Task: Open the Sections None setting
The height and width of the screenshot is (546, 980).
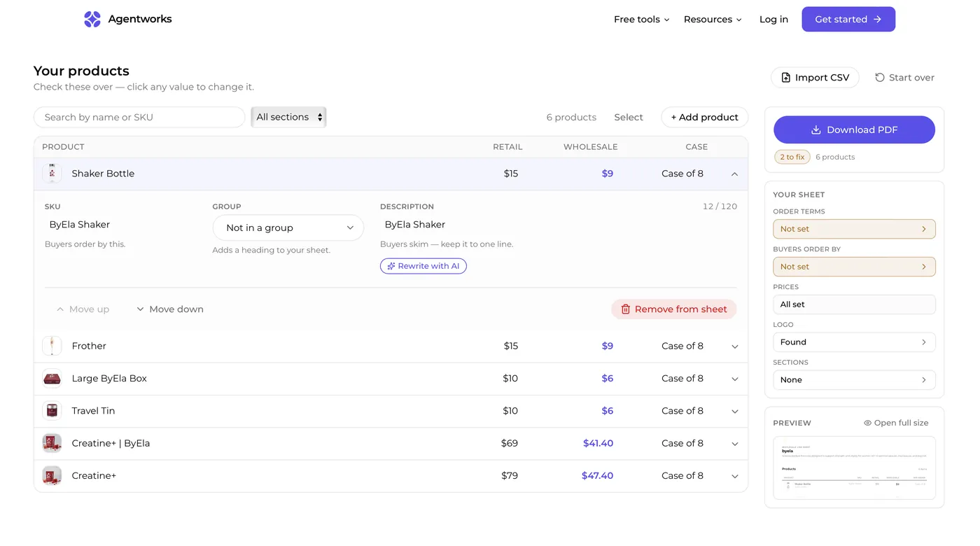Action: click(854, 380)
